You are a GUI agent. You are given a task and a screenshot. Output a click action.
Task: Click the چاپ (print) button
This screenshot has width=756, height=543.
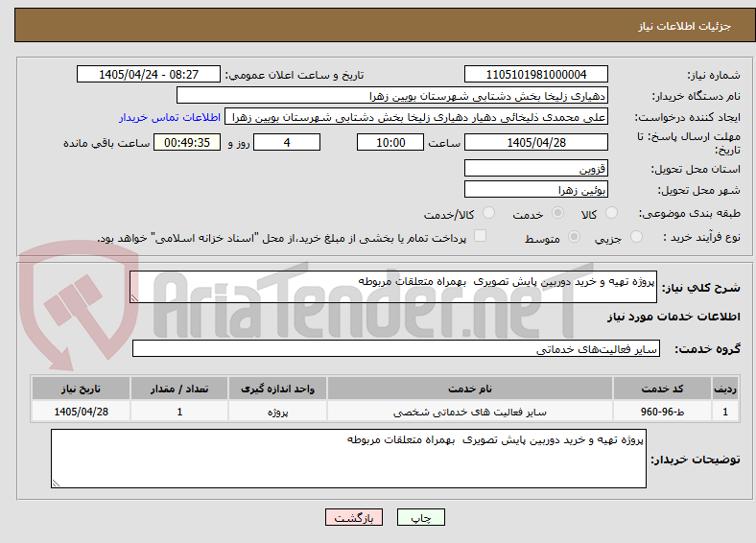point(420,517)
